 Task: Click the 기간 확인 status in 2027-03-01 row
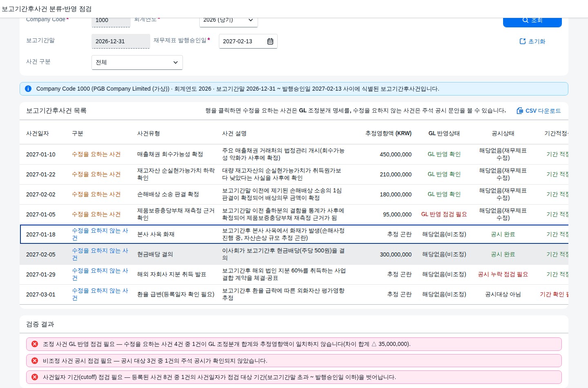(x=554, y=294)
